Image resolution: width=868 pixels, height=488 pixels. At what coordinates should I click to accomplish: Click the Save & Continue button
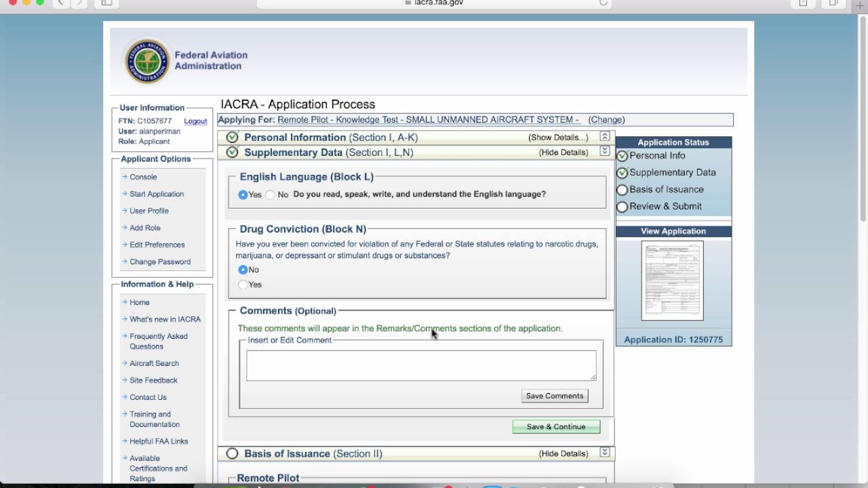[556, 426]
